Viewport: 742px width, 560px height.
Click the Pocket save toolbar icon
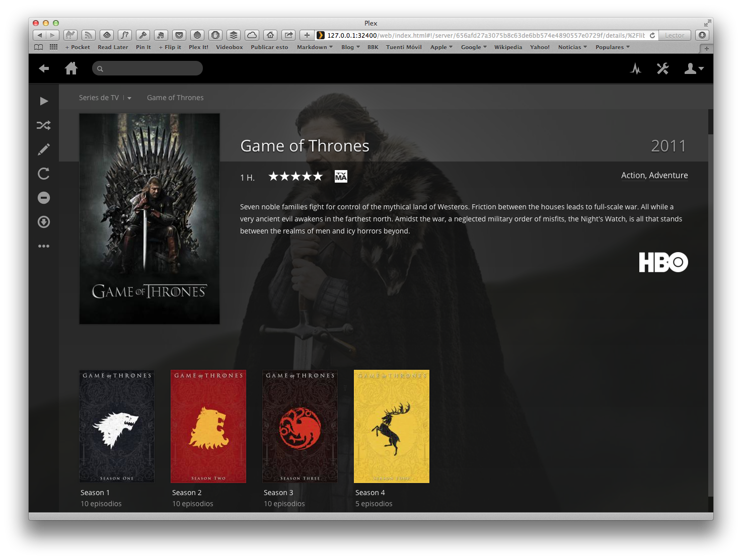[x=179, y=35]
